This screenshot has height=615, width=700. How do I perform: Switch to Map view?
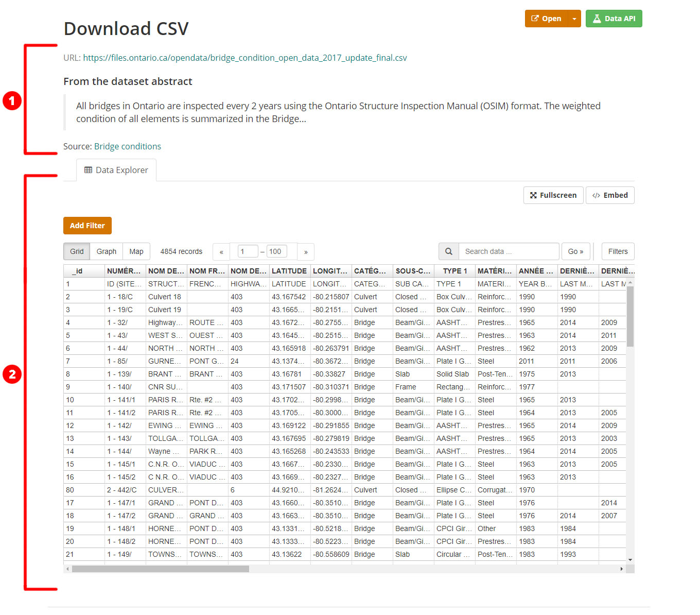pyautogui.click(x=136, y=251)
